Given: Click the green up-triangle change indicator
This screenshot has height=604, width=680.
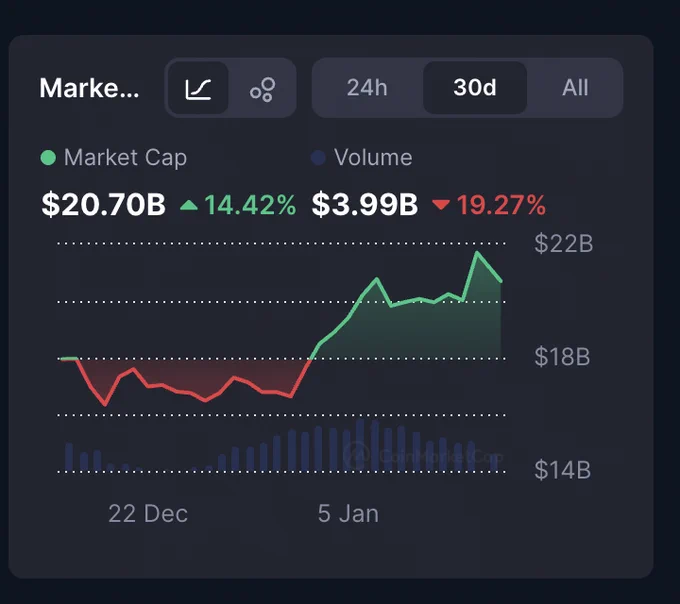Looking at the screenshot, I should tap(189, 205).
